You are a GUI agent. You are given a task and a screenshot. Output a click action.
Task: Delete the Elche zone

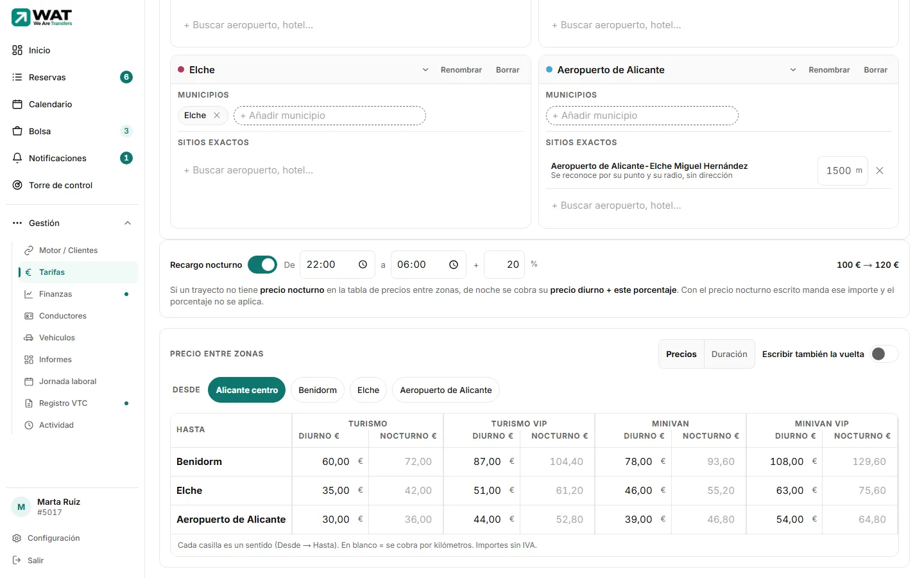click(x=508, y=70)
